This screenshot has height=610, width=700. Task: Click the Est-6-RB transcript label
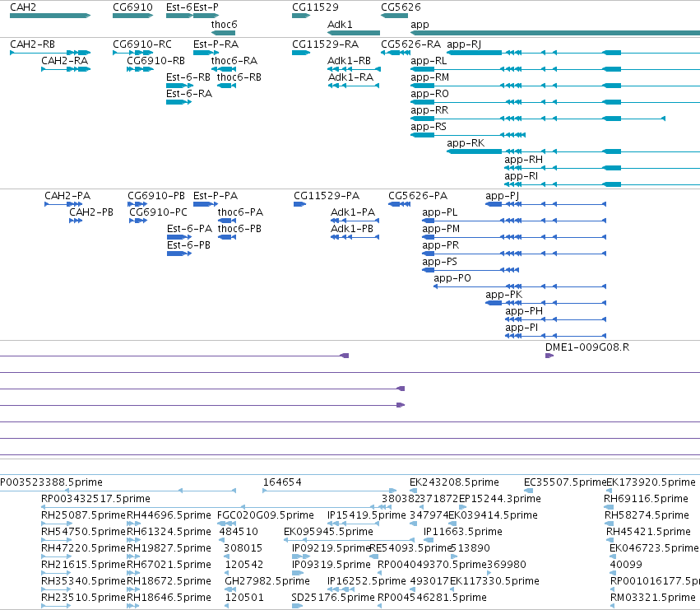[x=188, y=77]
